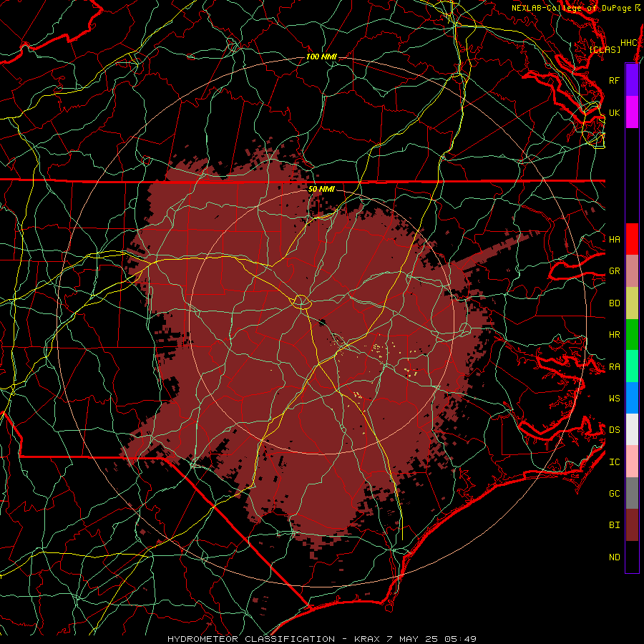Click the HA red legend swatch
This screenshot has height=644, width=644.
[x=632, y=239]
